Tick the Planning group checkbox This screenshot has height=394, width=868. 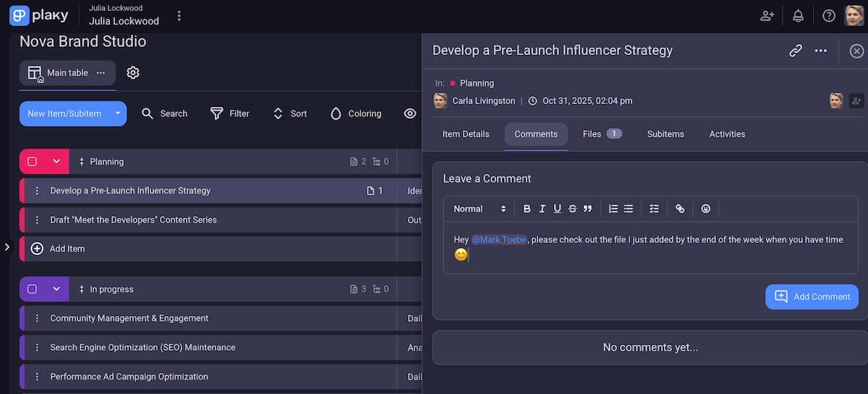(33, 162)
